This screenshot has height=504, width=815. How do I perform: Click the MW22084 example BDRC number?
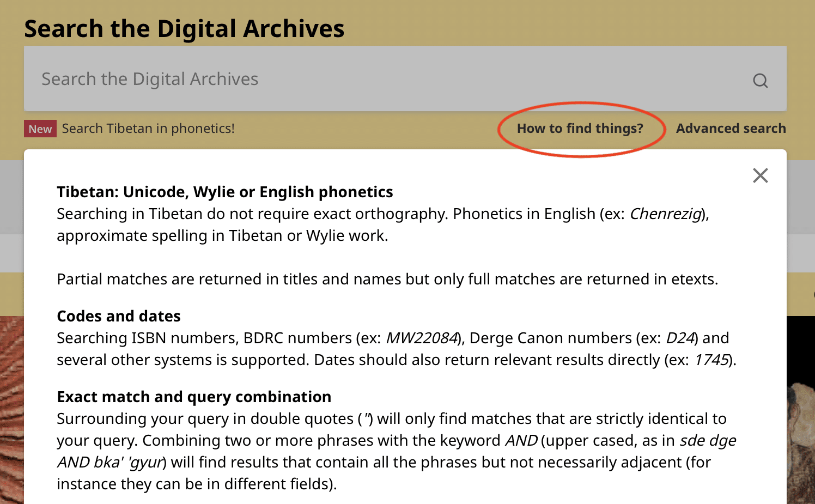(x=421, y=338)
